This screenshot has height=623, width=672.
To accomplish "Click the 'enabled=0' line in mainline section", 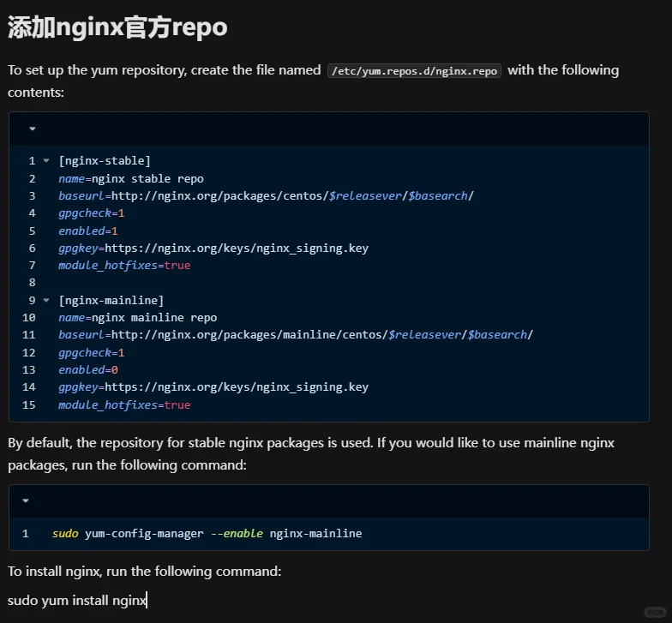I will coord(88,370).
